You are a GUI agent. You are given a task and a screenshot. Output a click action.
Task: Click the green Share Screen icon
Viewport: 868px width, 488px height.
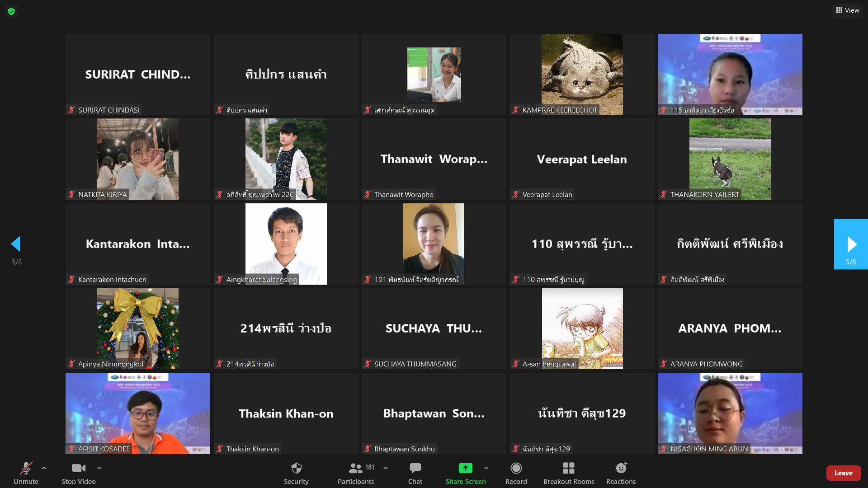(465, 468)
